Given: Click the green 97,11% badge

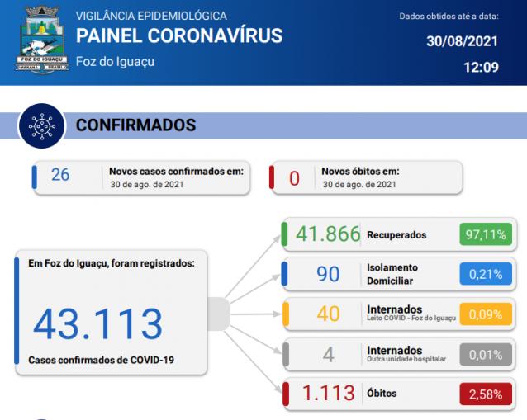Looking at the screenshot, I should tap(486, 234).
